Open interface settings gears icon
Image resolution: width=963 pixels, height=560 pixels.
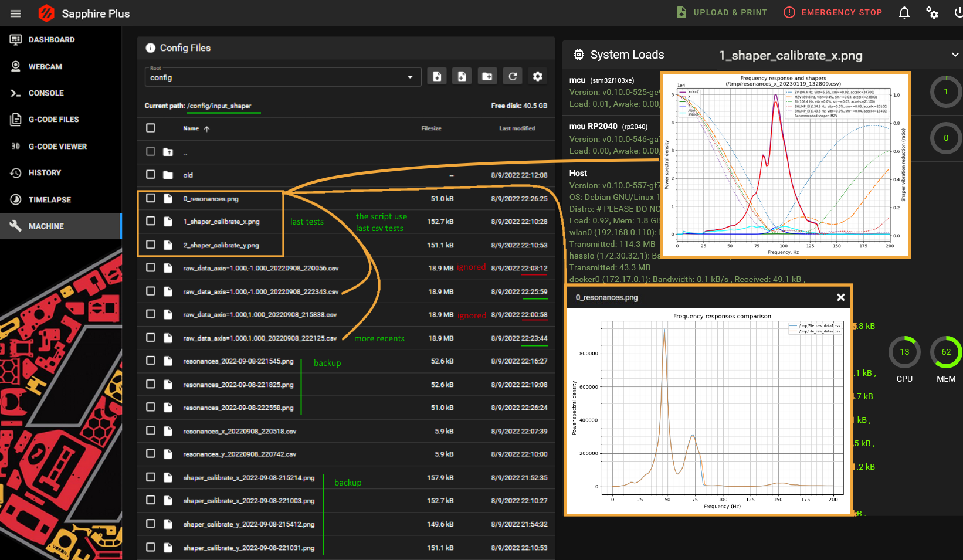click(x=932, y=12)
